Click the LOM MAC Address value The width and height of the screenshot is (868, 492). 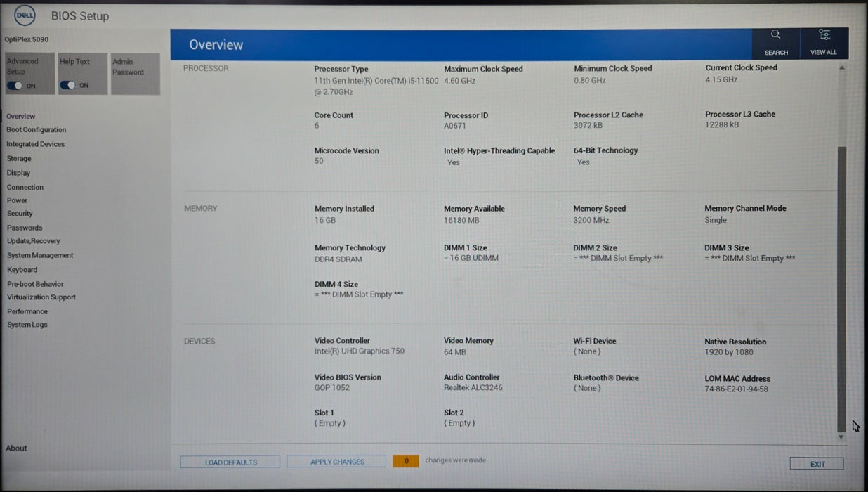737,389
